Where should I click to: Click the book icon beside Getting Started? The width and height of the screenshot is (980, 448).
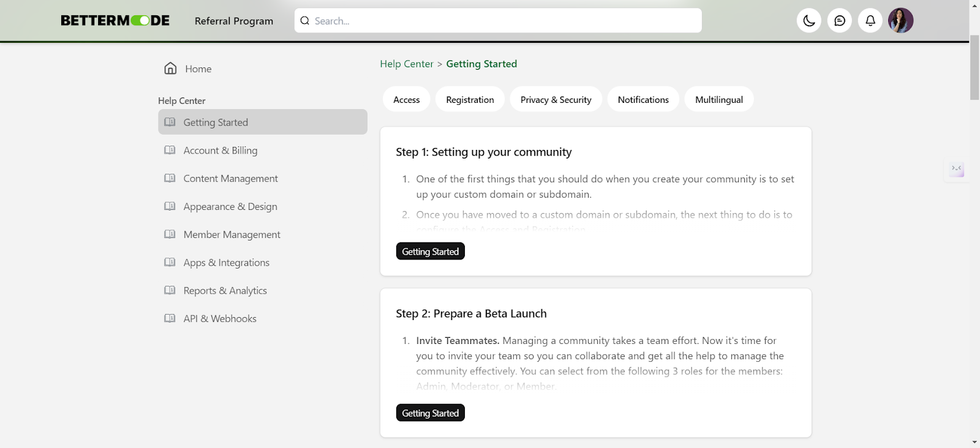[x=170, y=122]
